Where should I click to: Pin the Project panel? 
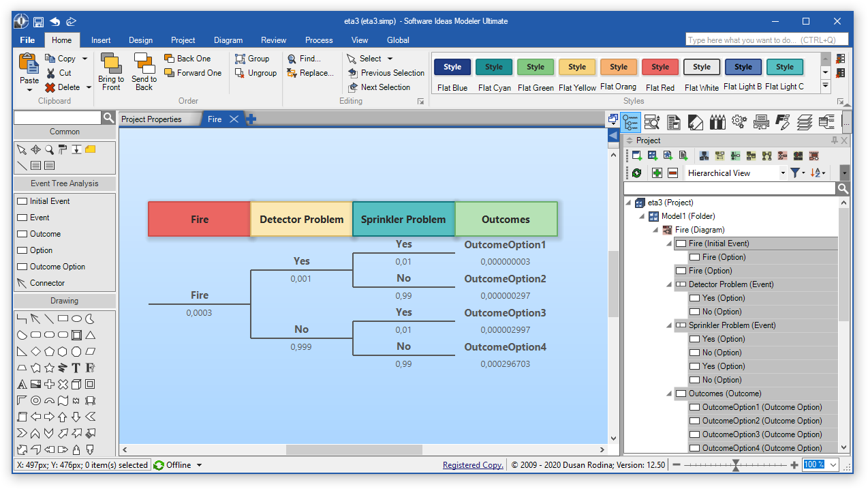(x=835, y=140)
